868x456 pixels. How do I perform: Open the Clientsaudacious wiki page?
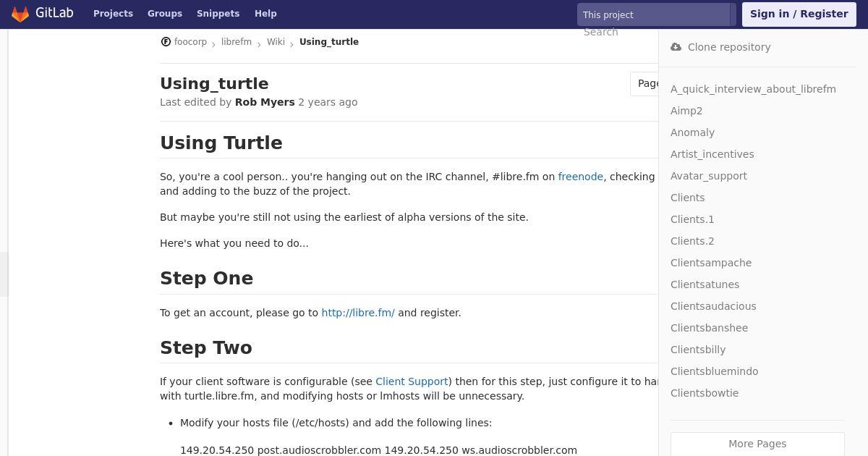coord(713,306)
